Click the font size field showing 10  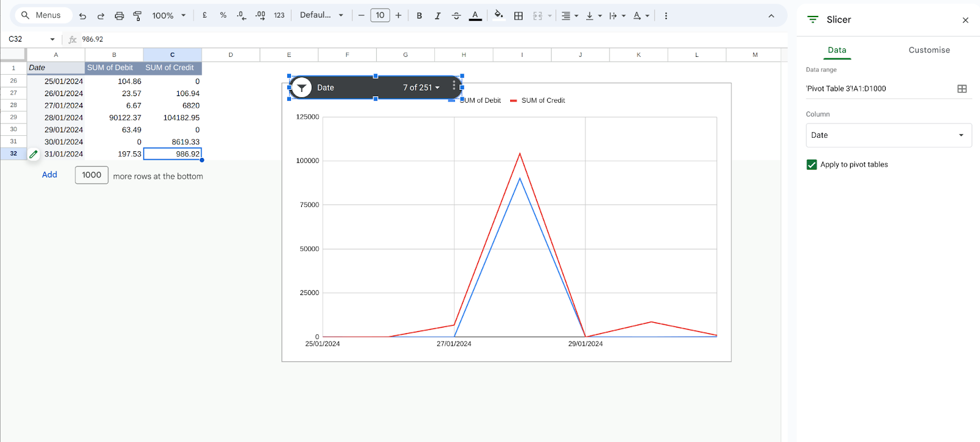click(x=380, y=15)
